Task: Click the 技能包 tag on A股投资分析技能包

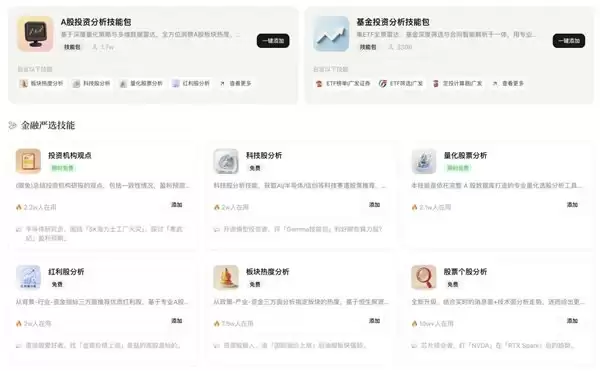Action: (72, 47)
